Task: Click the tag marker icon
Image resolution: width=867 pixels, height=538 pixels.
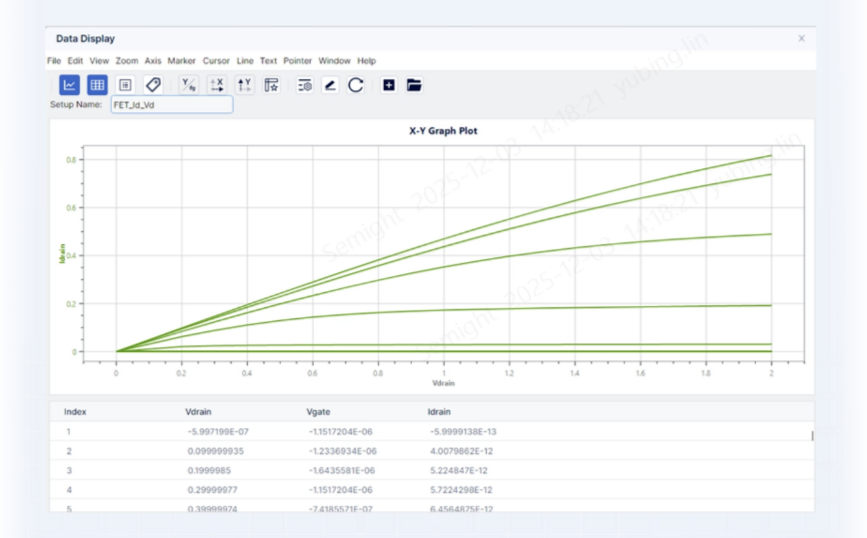Action: pos(153,85)
